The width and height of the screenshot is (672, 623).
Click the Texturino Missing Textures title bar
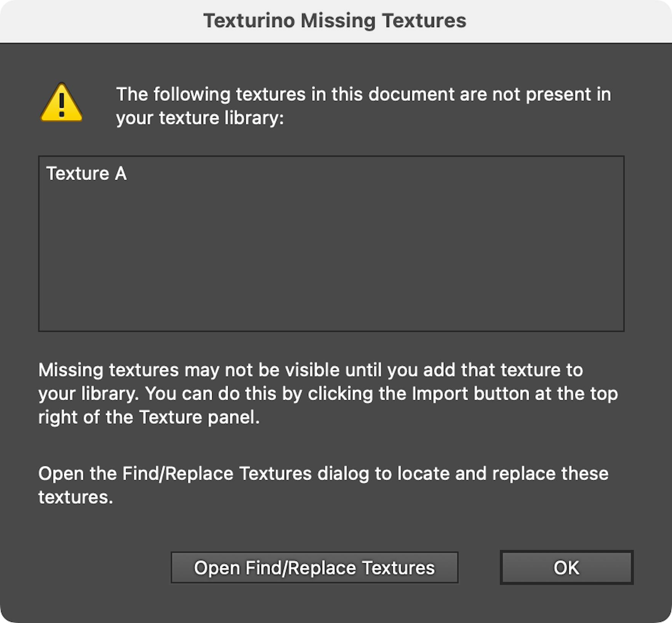tap(335, 21)
